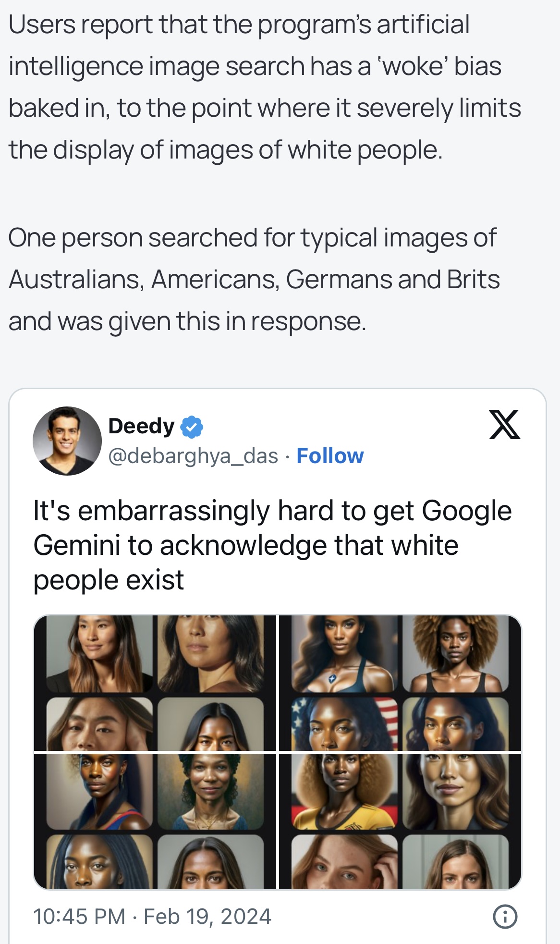
Task: Select the portrait with large afro, top-right
Action: point(455,654)
